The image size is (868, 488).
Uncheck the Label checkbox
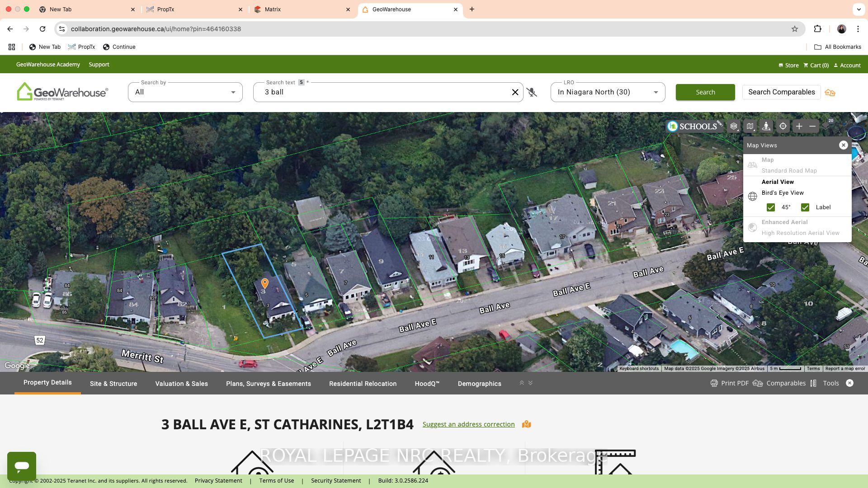(x=805, y=207)
